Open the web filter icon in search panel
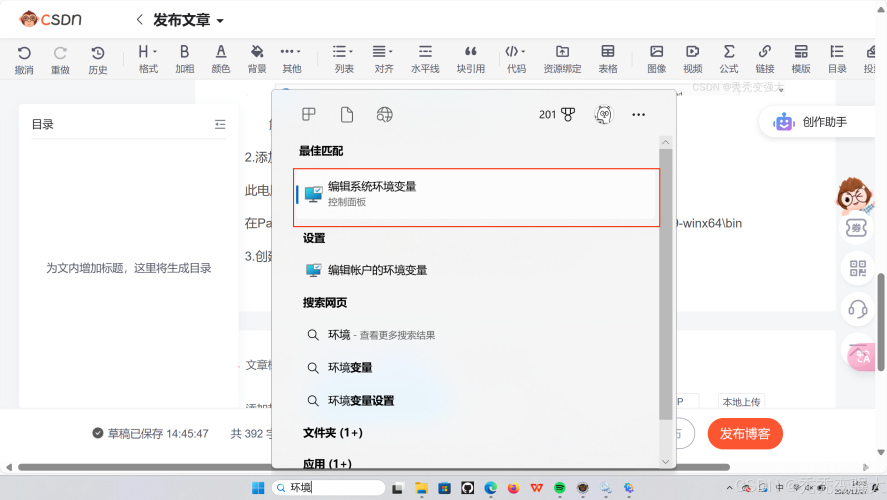 pyautogui.click(x=385, y=115)
